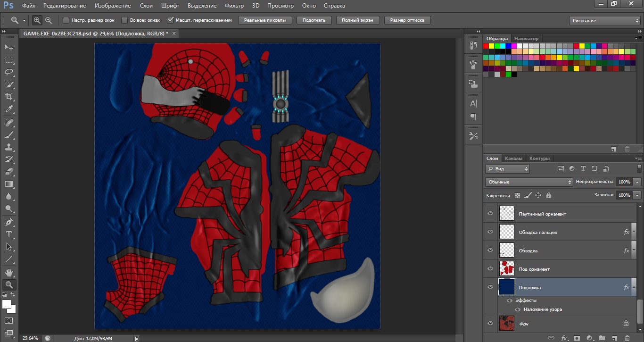Viewport: 644px width, 342px height.
Task: Hide the 'Обводка пальцев' layer
Action: tap(490, 232)
